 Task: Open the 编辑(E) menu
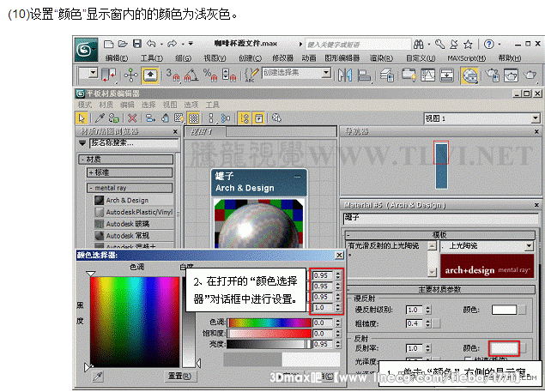[x=117, y=58]
